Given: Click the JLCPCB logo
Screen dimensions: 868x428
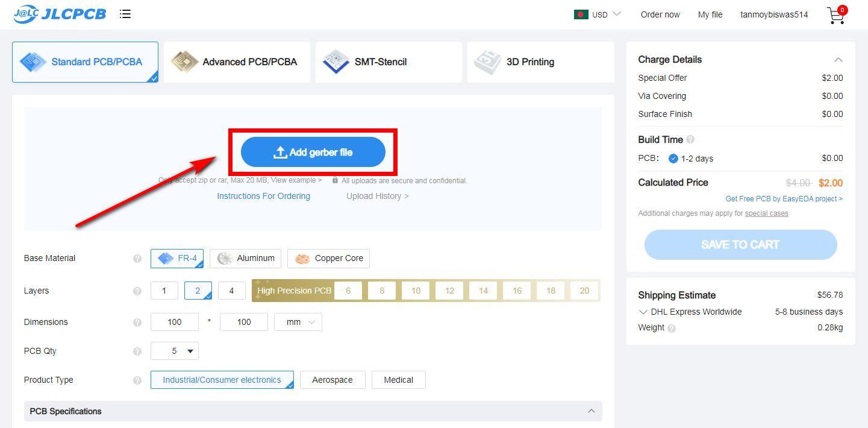Looking at the screenshot, I should [60, 14].
